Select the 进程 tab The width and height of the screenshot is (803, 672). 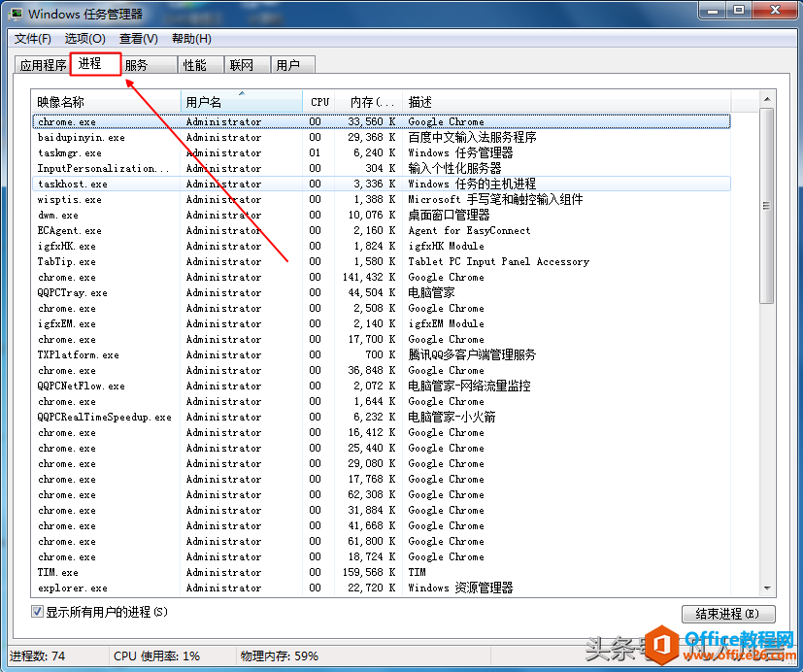[95, 64]
